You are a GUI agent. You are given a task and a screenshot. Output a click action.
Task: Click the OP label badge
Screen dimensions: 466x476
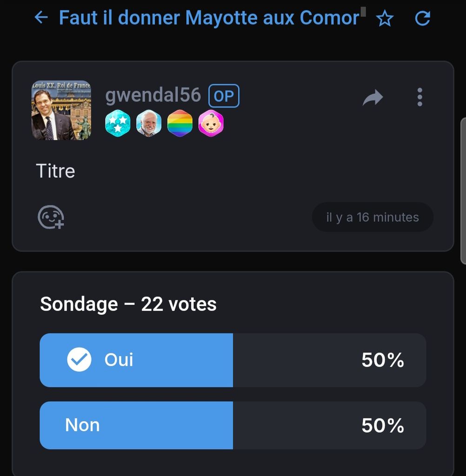coord(224,96)
